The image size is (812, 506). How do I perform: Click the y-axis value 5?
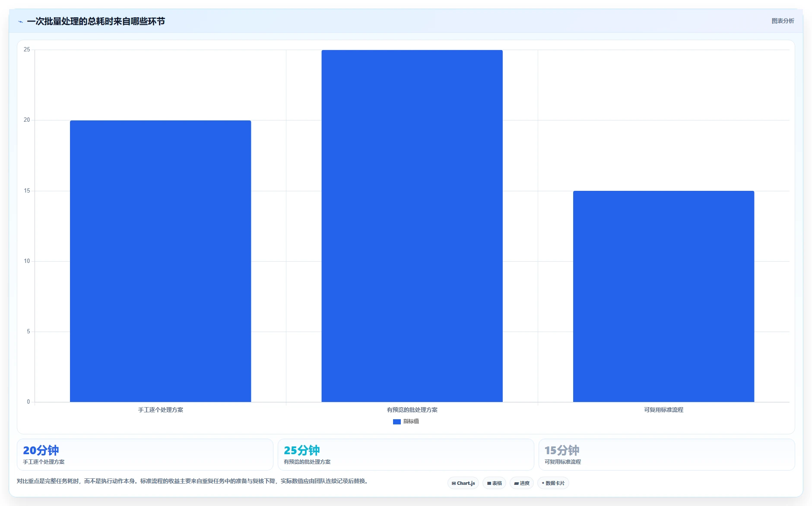coord(29,332)
